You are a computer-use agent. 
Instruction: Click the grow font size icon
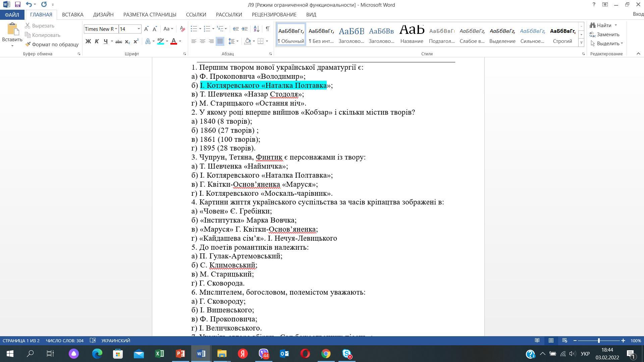coord(146,29)
